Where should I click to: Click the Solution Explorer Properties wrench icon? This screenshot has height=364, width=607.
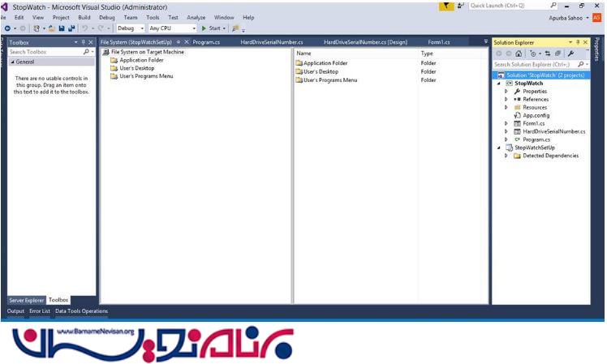coord(570,54)
